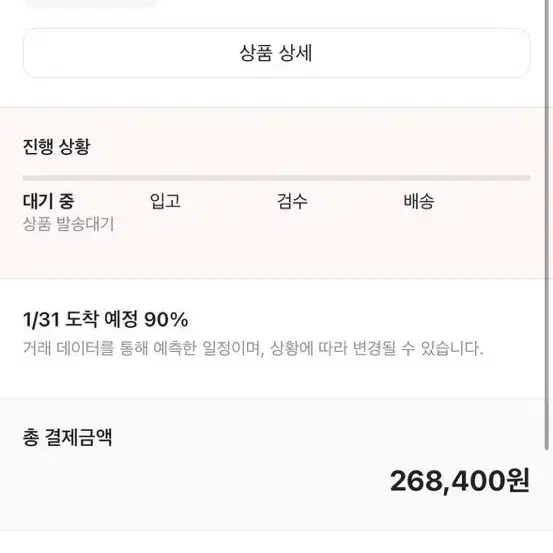Click the 1/31 도착 예정 arrival date text
Screen dimensions: 553x553
(x=80, y=320)
